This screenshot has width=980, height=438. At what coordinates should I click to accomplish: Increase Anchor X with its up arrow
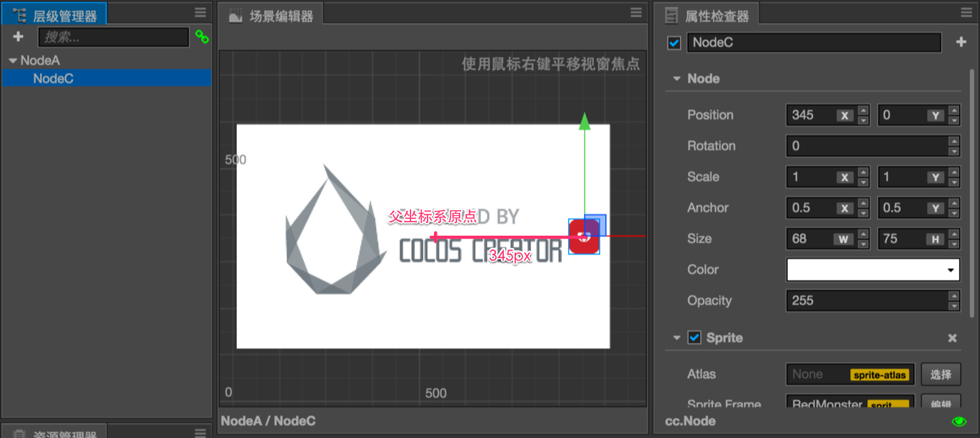(863, 203)
